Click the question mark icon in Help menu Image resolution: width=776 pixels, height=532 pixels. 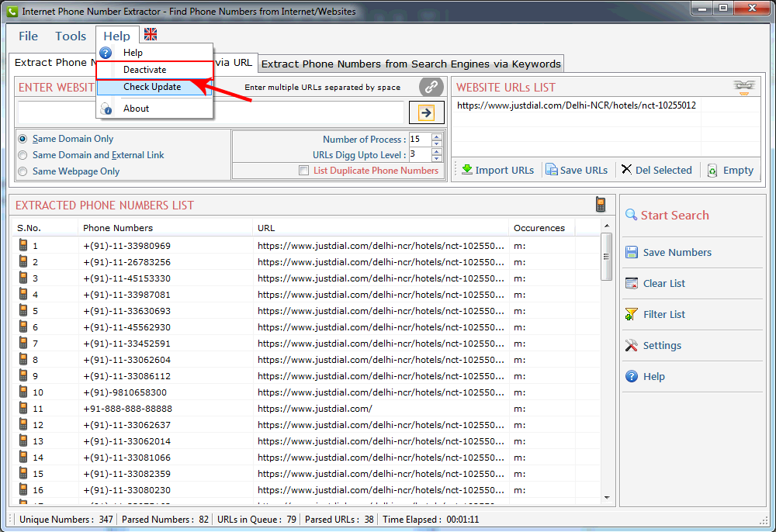coord(106,53)
